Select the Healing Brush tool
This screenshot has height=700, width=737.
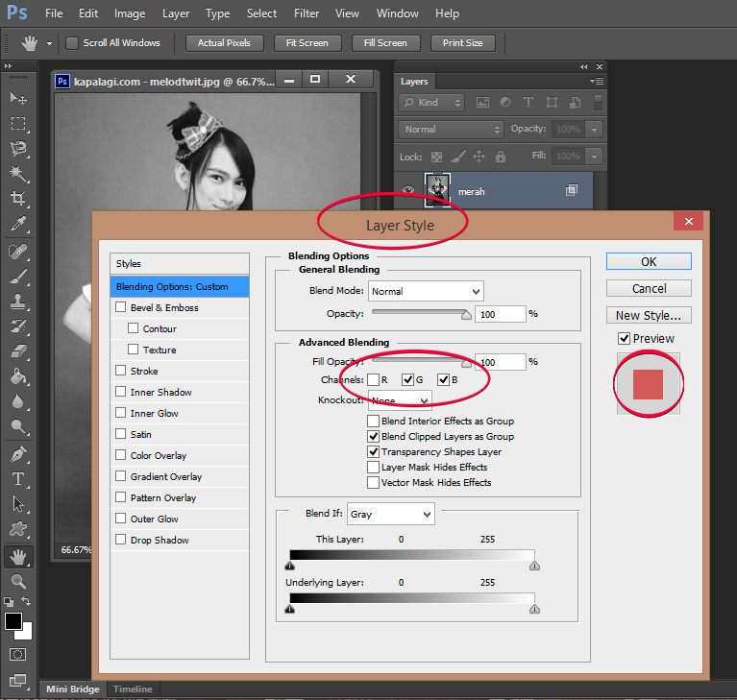click(x=18, y=252)
